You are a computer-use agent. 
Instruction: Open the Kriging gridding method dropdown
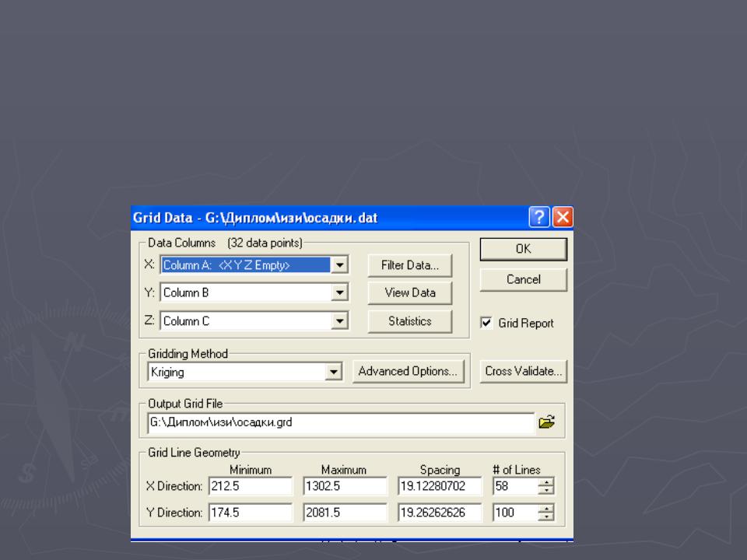point(334,372)
